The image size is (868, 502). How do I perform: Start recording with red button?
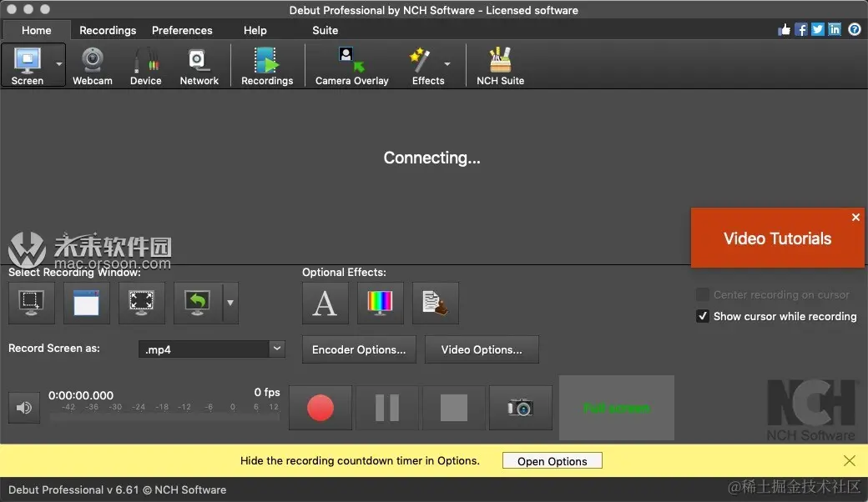[320, 408]
